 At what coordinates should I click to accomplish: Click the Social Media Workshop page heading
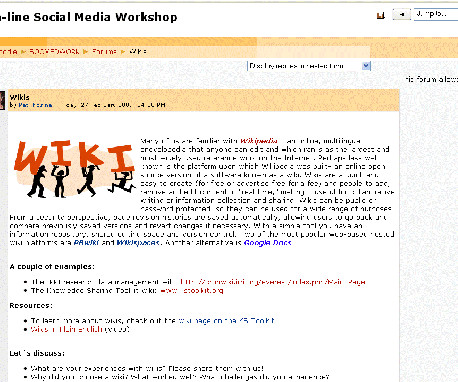89,17
